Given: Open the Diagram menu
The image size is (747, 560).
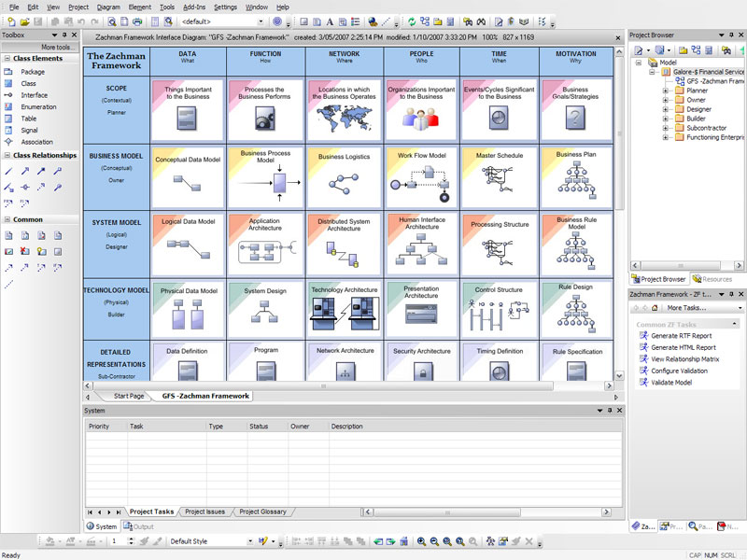Looking at the screenshot, I should (x=108, y=7).
